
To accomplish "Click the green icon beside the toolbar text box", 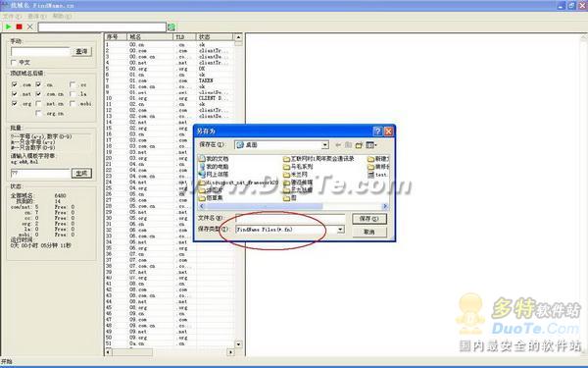I will [x=171, y=26].
